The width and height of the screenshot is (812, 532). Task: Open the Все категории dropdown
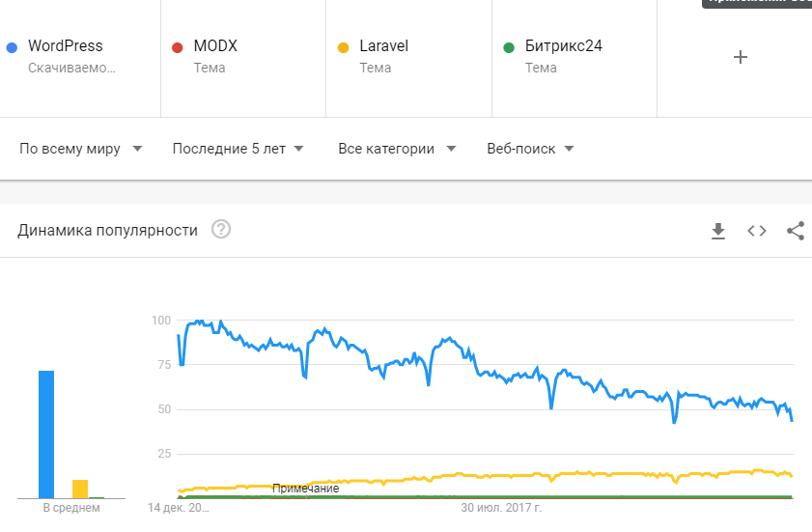pyautogui.click(x=397, y=149)
